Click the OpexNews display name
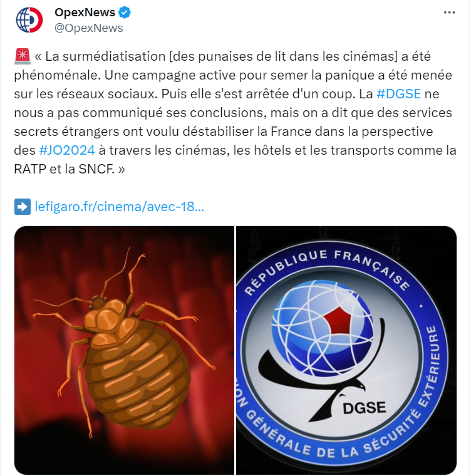This screenshot has width=471, height=476. click(x=85, y=13)
